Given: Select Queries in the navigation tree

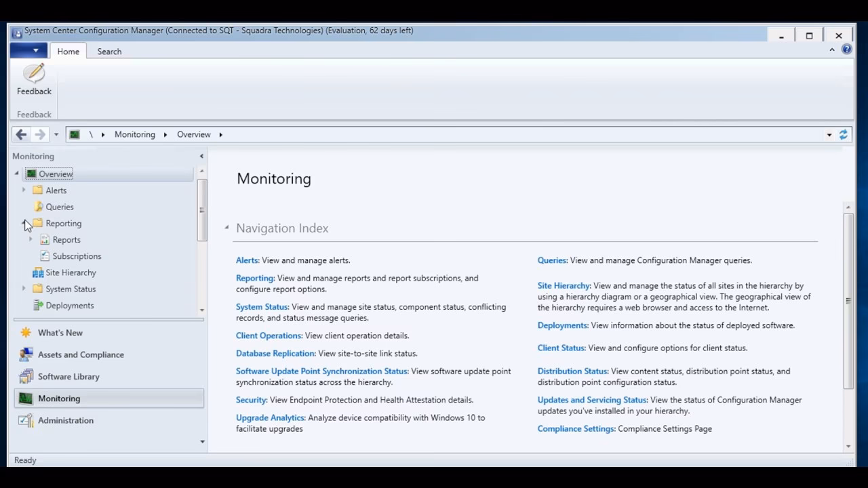Looking at the screenshot, I should [x=60, y=207].
